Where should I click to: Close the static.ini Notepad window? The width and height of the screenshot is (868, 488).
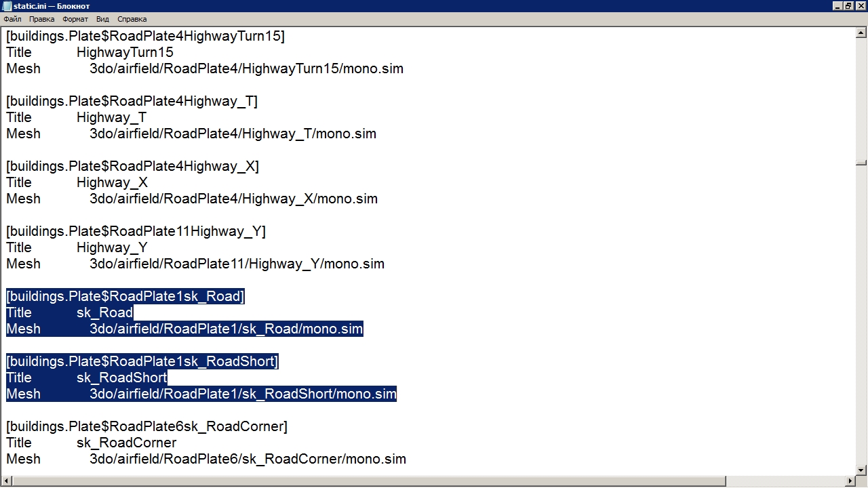coord(860,6)
